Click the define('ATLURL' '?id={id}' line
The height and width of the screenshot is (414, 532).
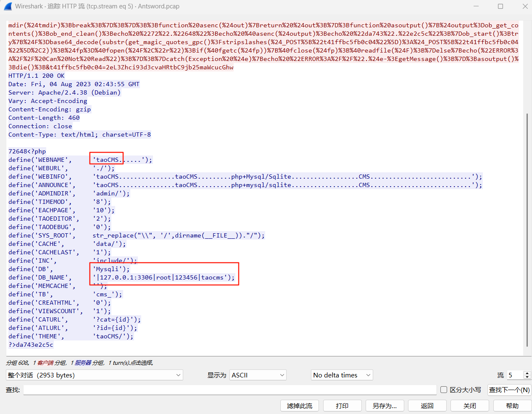coord(73,328)
